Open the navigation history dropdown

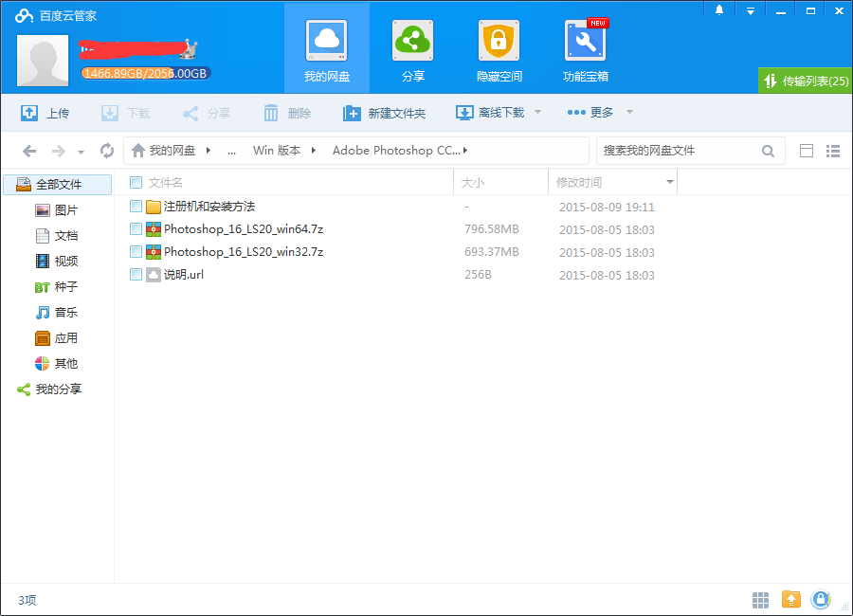point(82,153)
